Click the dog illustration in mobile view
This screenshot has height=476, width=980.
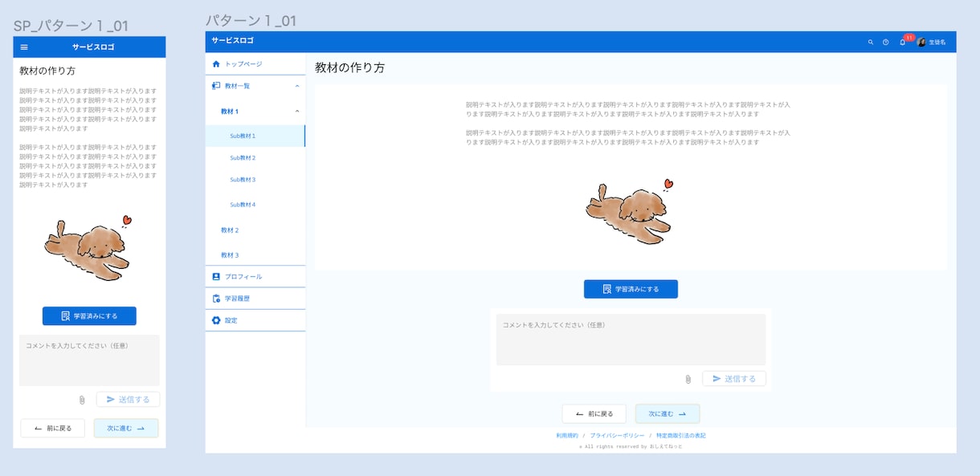point(88,248)
